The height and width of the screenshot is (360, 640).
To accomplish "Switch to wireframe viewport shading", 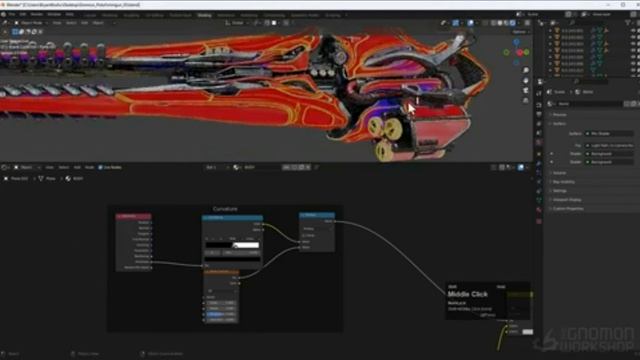I will [x=494, y=23].
